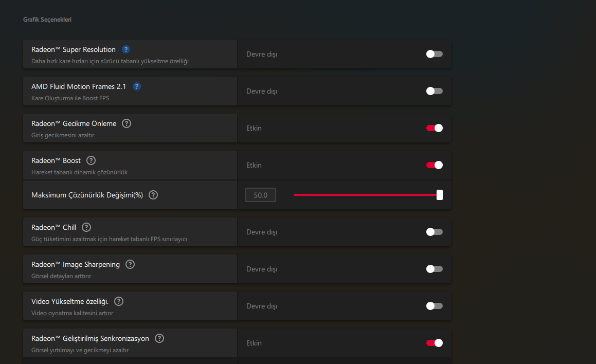Click the 50.0 resolution value field
The width and height of the screenshot is (596, 364).
pos(261,195)
